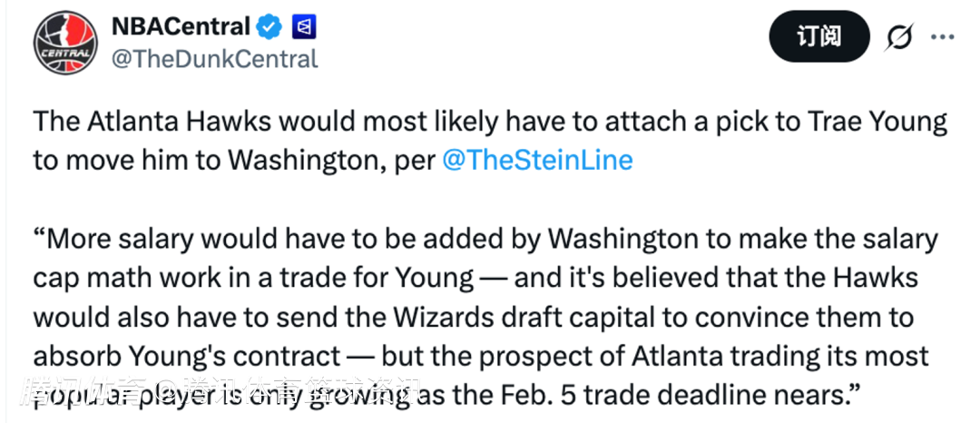This screenshot has width=980, height=423.
Task: Open the NBACentral display name
Action: (180, 27)
